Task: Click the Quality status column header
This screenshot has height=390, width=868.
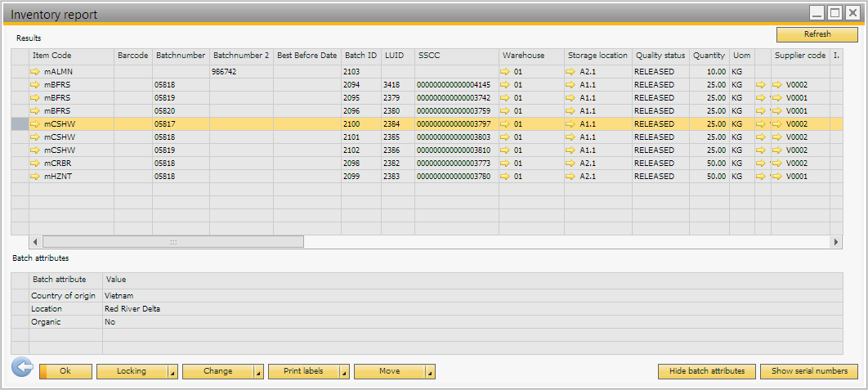Action: pyautogui.click(x=660, y=56)
